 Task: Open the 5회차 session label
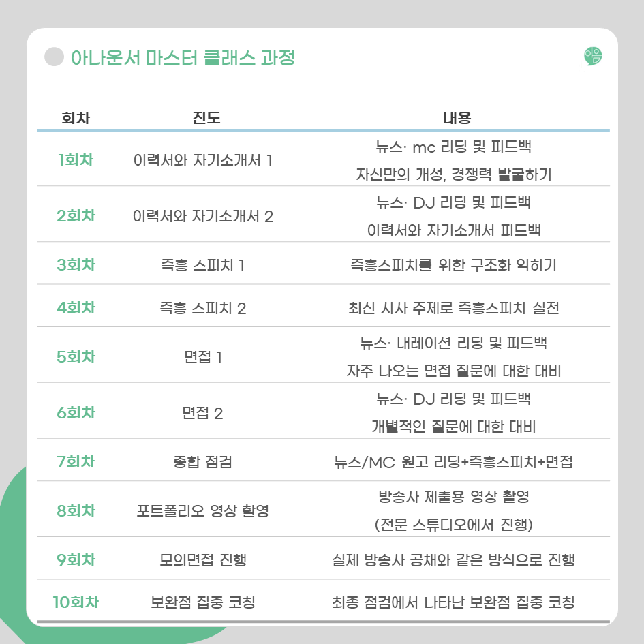click(76, 356)
